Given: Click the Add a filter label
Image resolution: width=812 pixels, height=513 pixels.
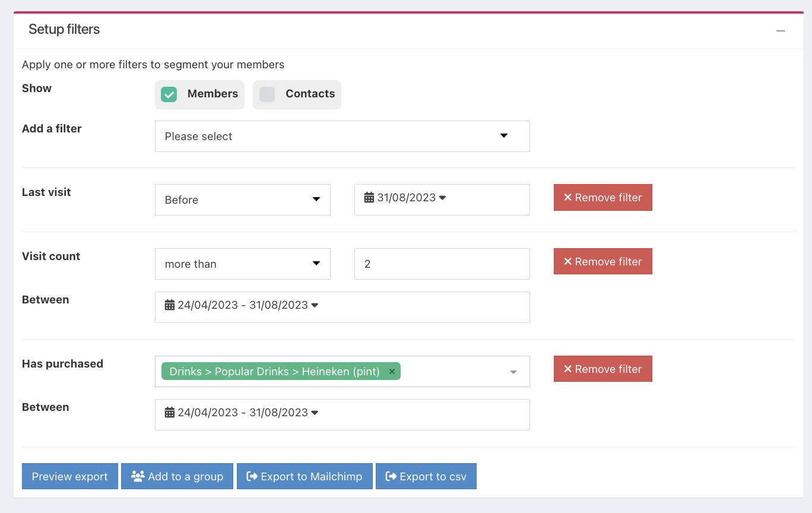Looking at the screenshot, I should [x=52, y=129].
